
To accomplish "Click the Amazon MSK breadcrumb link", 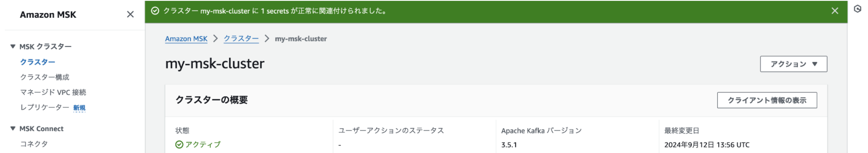I will pos(186,39).
